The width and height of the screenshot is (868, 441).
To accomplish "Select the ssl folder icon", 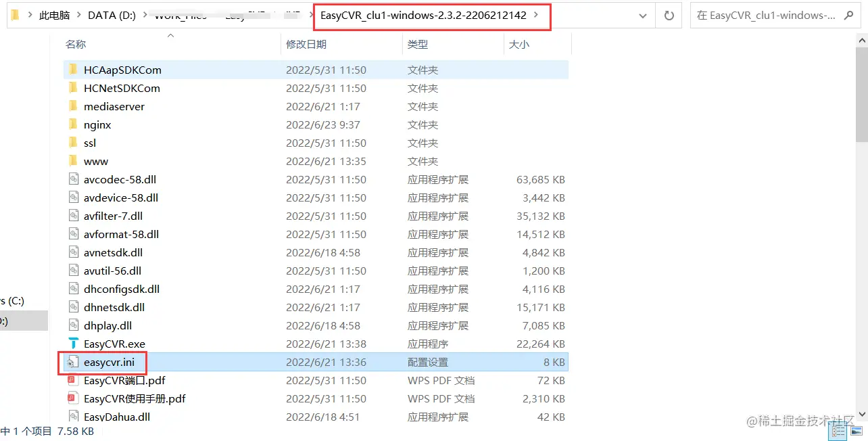I will click(x=73, y=143).
